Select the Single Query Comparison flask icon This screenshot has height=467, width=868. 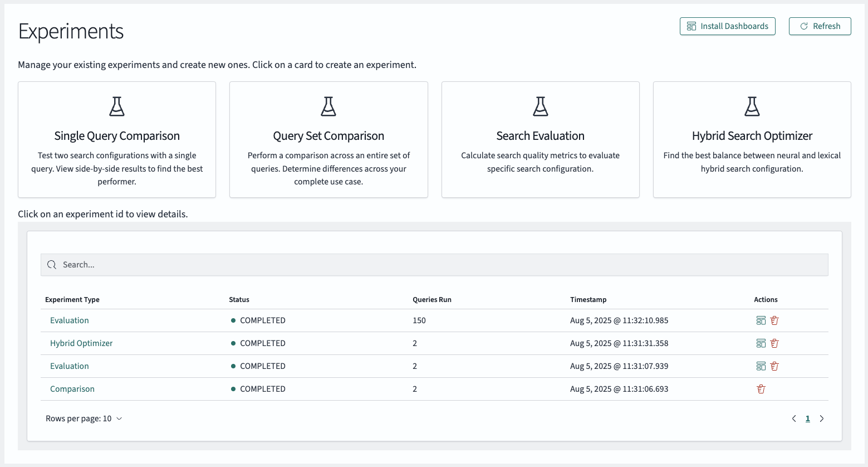[116, 106]
